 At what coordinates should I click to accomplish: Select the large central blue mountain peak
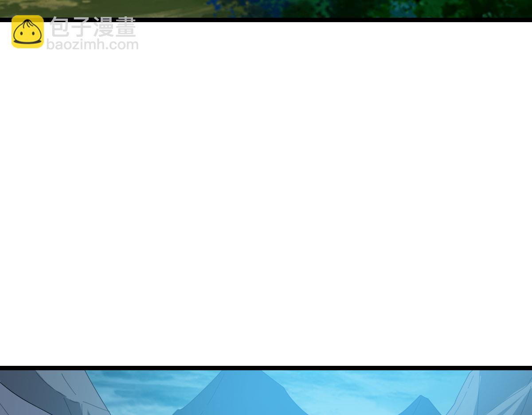(x=242, y=394)
